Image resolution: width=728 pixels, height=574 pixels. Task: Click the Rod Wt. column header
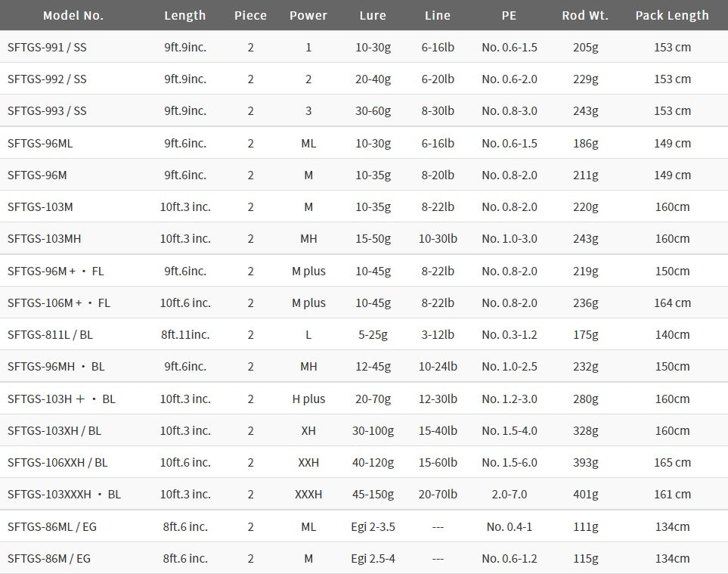585,15
